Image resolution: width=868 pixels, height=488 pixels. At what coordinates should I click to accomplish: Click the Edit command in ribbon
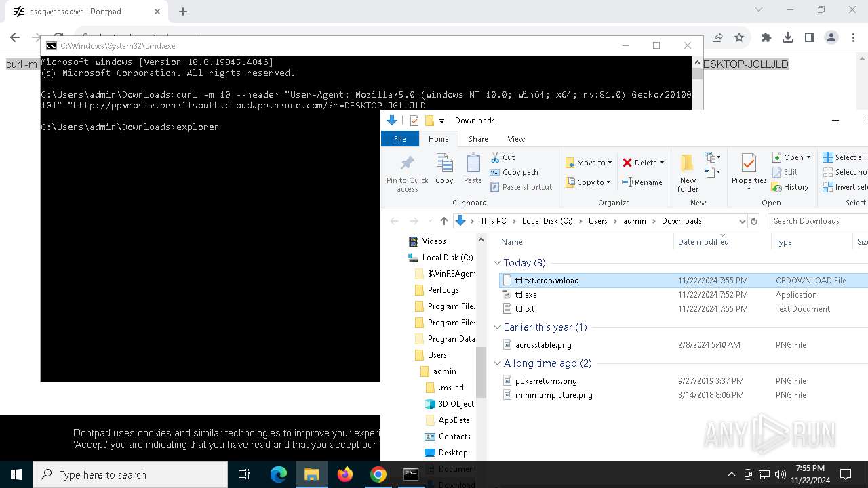click(784, 172)
